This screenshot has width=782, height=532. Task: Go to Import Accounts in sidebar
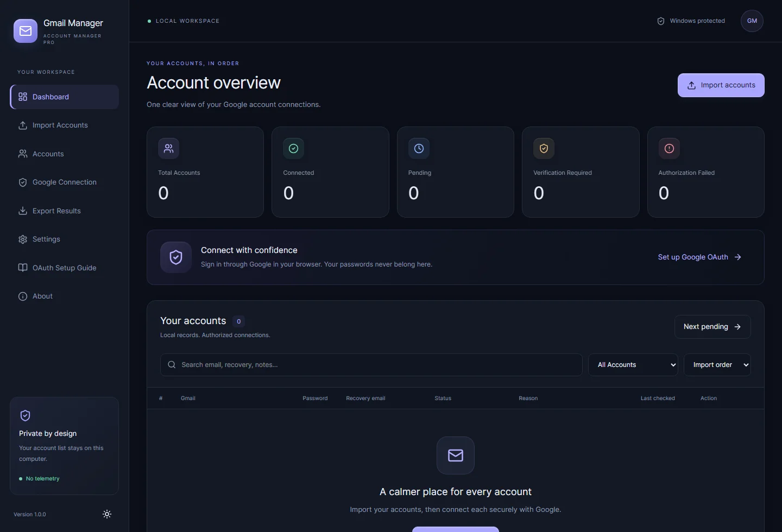pyautogui.click(x=64, y=125)
